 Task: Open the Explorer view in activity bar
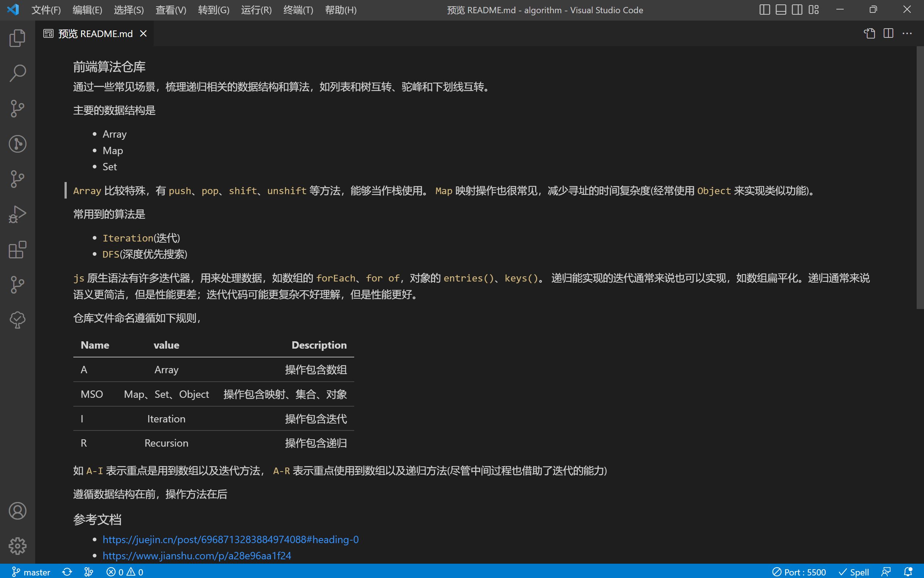pos(18,38)
